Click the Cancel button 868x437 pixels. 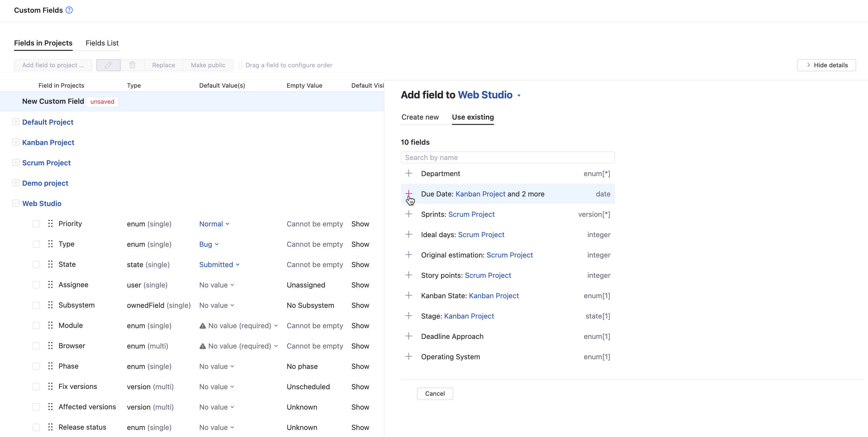tap(435, 393)
